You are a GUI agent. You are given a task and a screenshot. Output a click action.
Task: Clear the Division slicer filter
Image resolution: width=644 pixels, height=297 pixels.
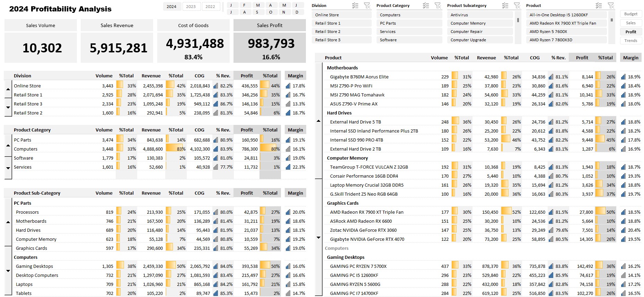pos(367,6)
